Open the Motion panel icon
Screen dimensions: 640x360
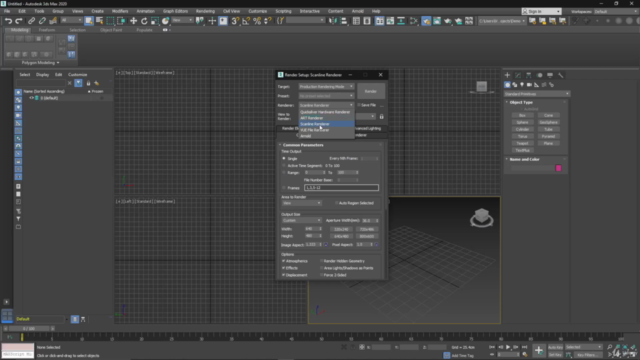[540, 75]
